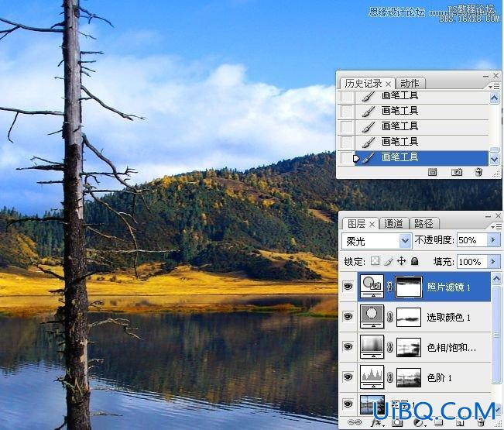Select layer name 色相/饱和…
Viewport: 504px width, 430px height.
[451, 347]
